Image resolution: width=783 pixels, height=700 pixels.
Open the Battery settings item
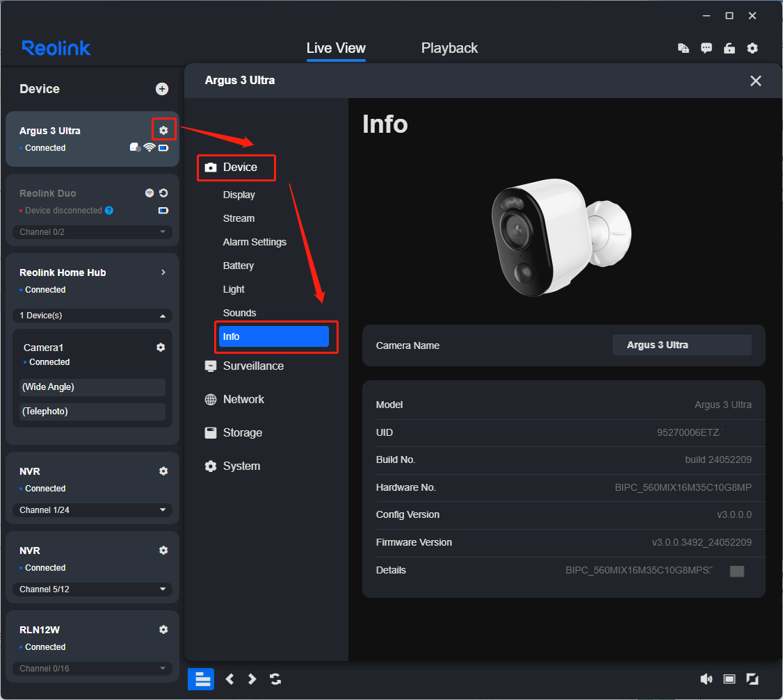click(x=239, y=266)
